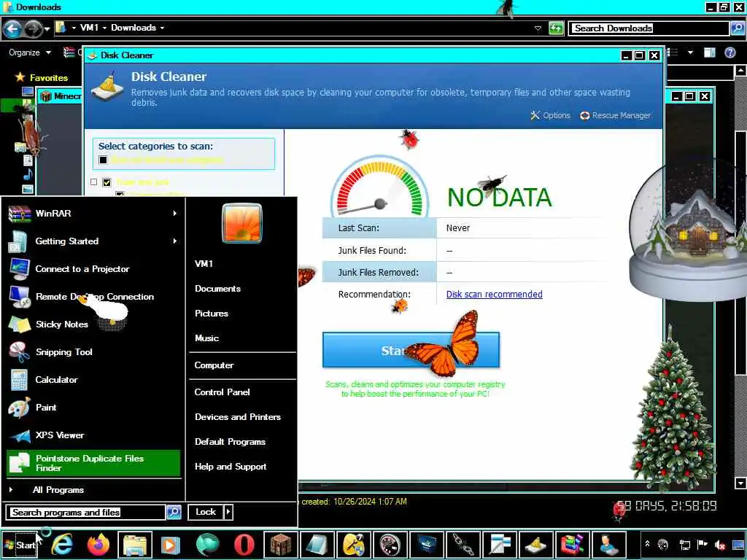Go back in the Downloads explorer window
The image size is (747, 560).
[12, 29]
